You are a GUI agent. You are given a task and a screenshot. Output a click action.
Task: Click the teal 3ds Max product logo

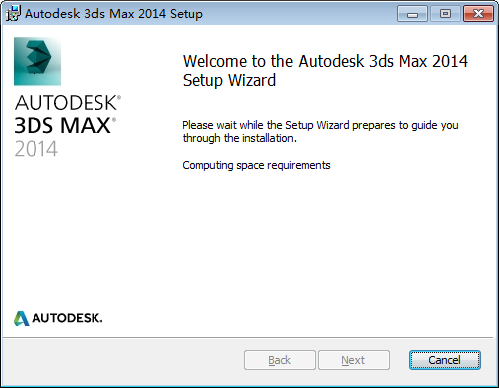(x=37, y=61)
